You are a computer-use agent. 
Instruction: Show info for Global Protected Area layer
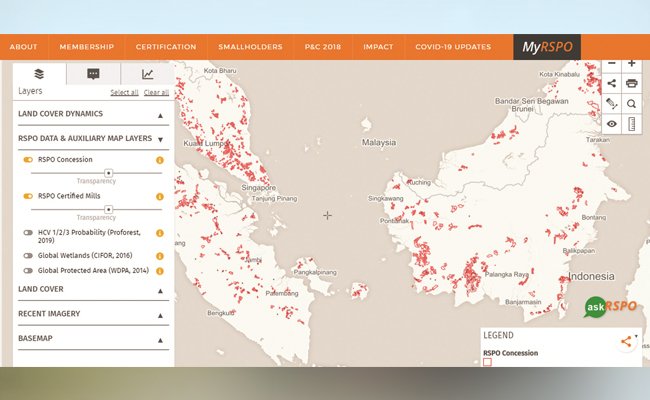[x=160, y=271]
